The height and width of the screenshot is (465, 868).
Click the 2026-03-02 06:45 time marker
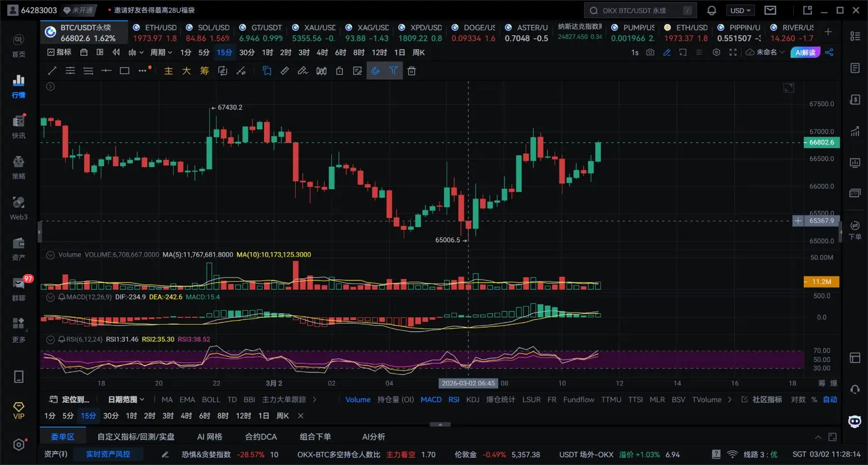tap(468, 384)
